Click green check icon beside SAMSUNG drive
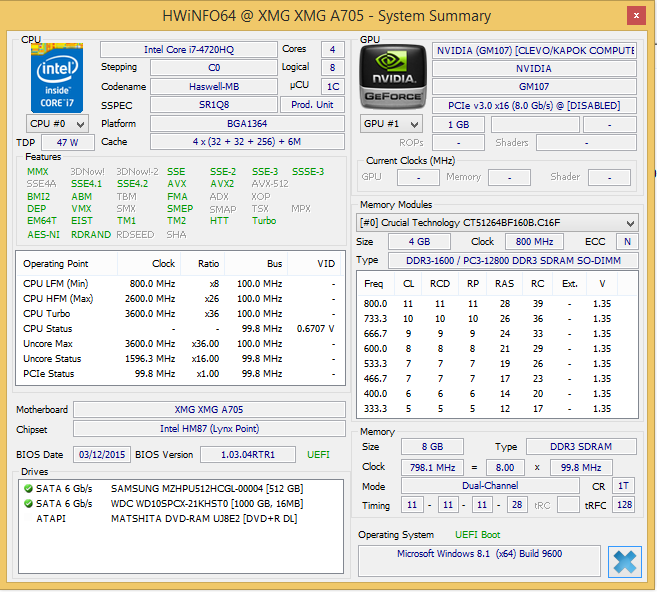The image size is (657, 592). tap(28, 489)
